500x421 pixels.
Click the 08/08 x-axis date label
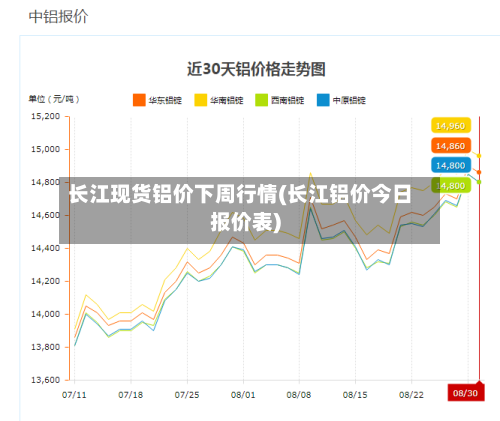pyautogui.click(x=299, y=395)
